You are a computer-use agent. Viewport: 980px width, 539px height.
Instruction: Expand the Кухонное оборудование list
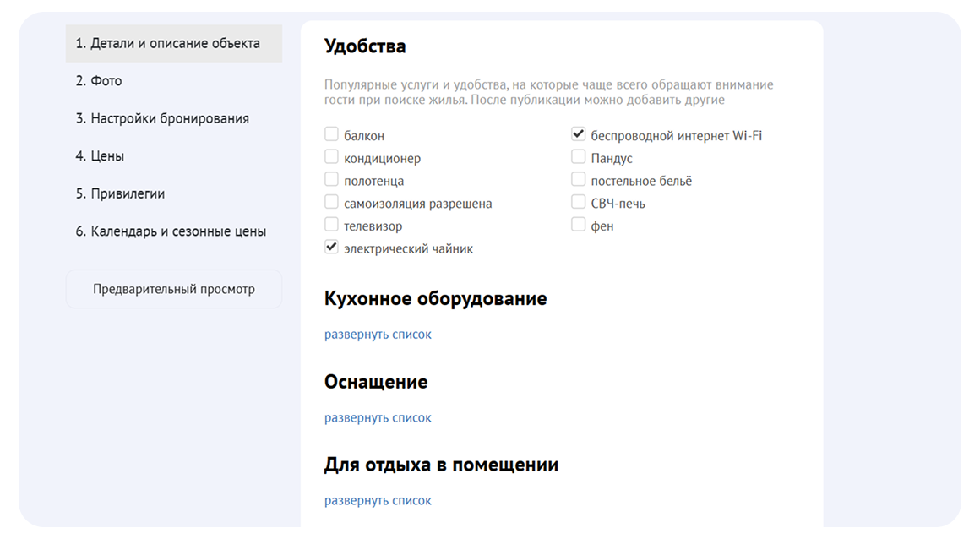pyautogui.click(x=378, y=335)
